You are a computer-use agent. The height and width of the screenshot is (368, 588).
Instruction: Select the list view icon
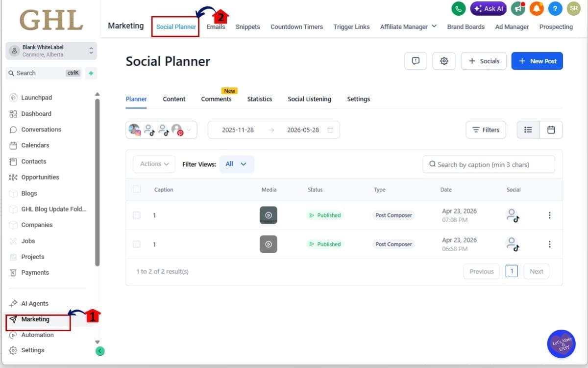(x=528, y=130)
